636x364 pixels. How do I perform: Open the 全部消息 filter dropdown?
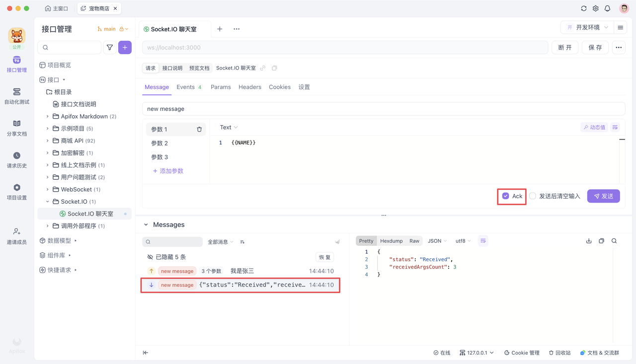(x=221, y=242)
